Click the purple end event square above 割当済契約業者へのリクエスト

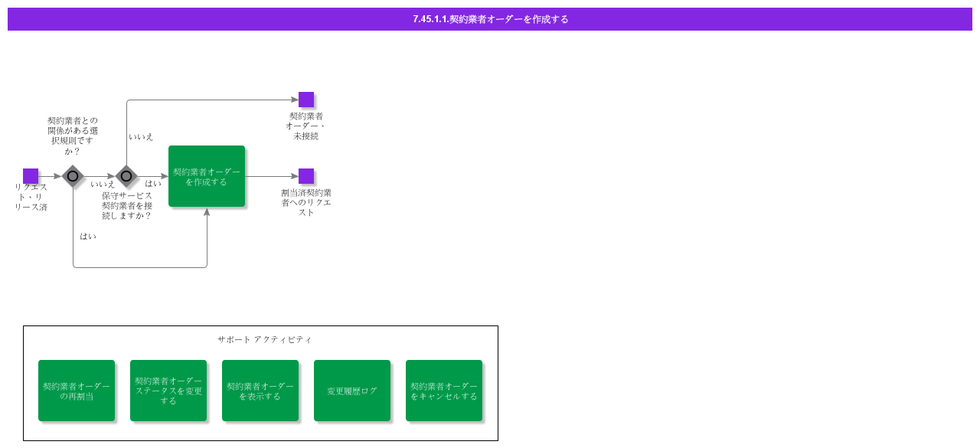306,176
